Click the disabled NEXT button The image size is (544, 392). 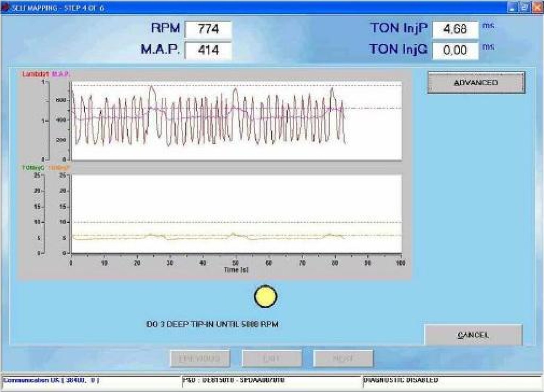pos(343,359)
